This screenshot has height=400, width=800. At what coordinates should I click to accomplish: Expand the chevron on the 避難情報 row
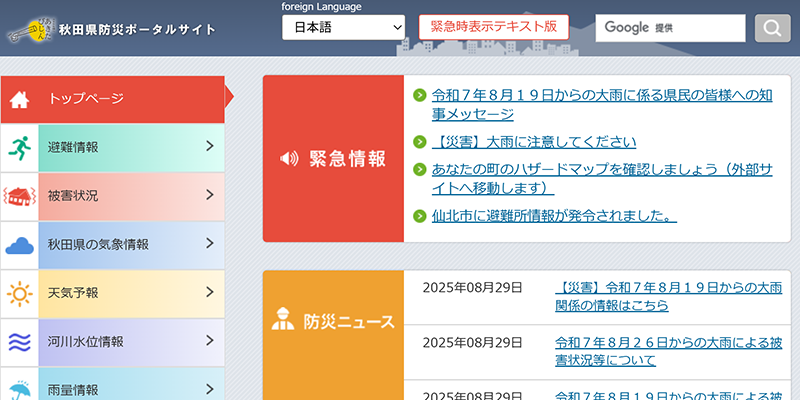pyautogui.click(x=209, y=147)
